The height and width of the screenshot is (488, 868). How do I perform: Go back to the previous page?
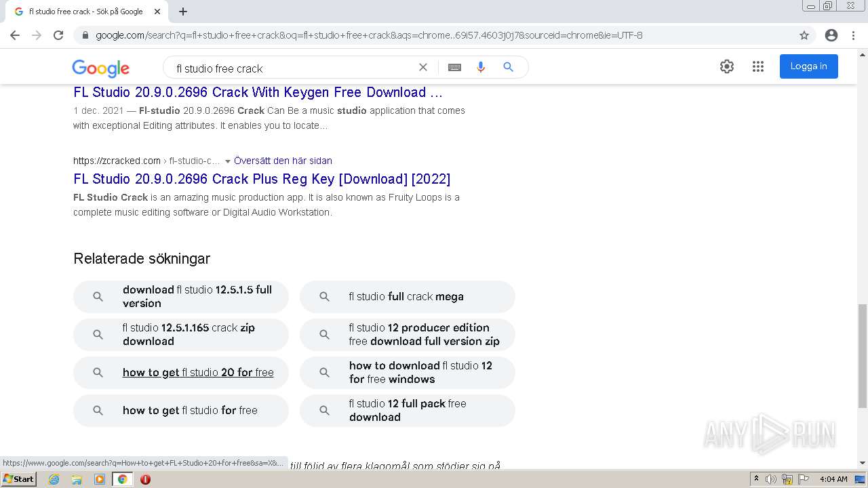15,35
